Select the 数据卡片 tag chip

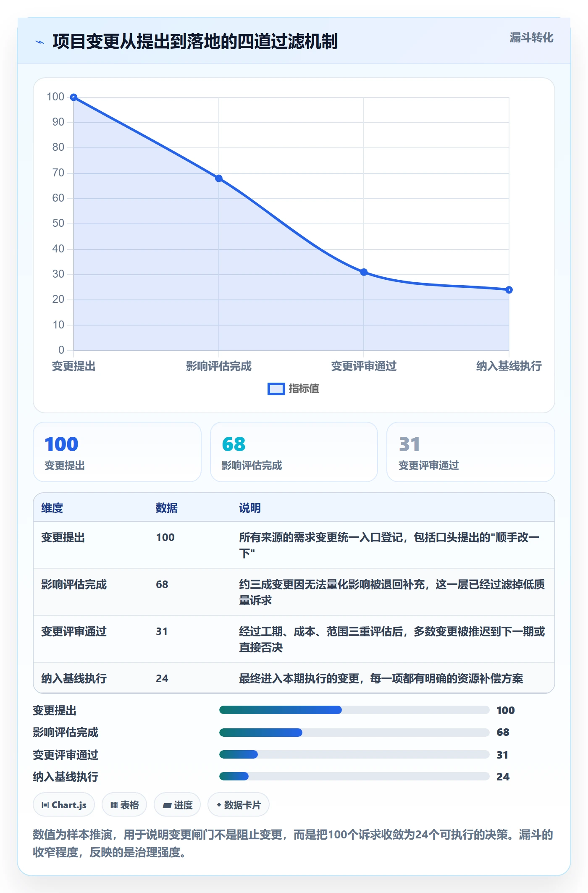click(x=239, y=805)
